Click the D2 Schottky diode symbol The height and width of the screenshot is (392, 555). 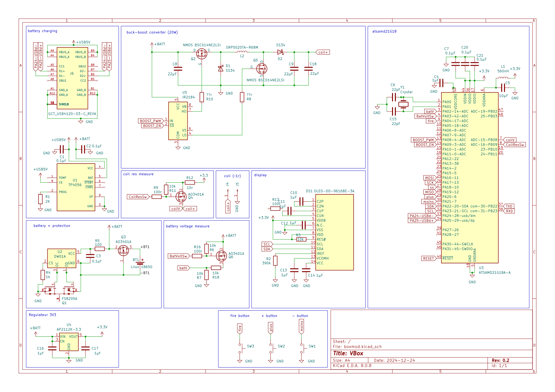[280, 52]
